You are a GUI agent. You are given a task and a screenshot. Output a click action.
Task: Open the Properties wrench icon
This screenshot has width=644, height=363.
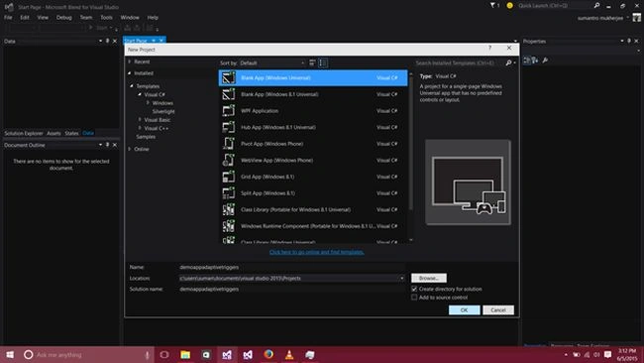point(545,60)
